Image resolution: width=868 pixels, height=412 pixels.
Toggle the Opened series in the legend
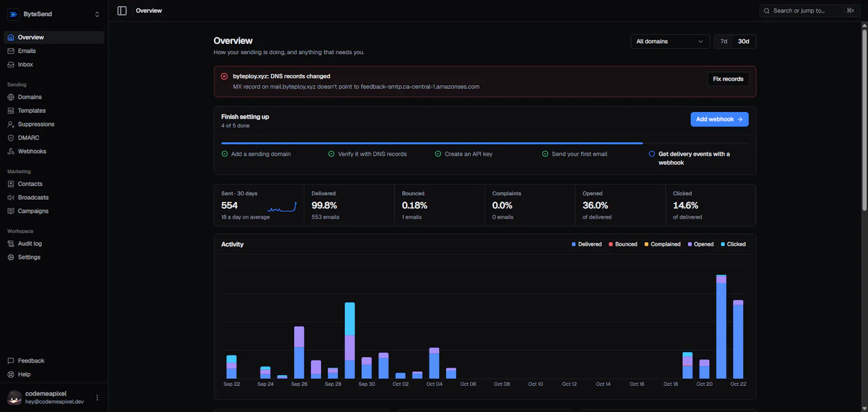[700, 244]
